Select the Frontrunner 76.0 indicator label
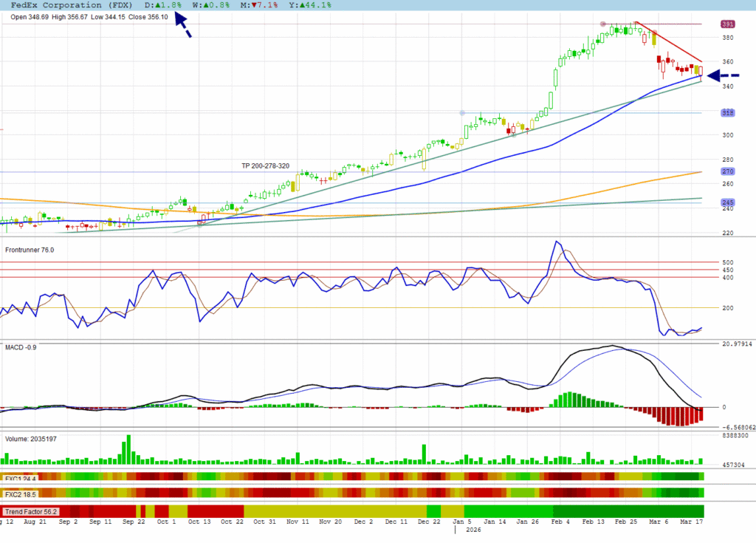 (30, 250)
